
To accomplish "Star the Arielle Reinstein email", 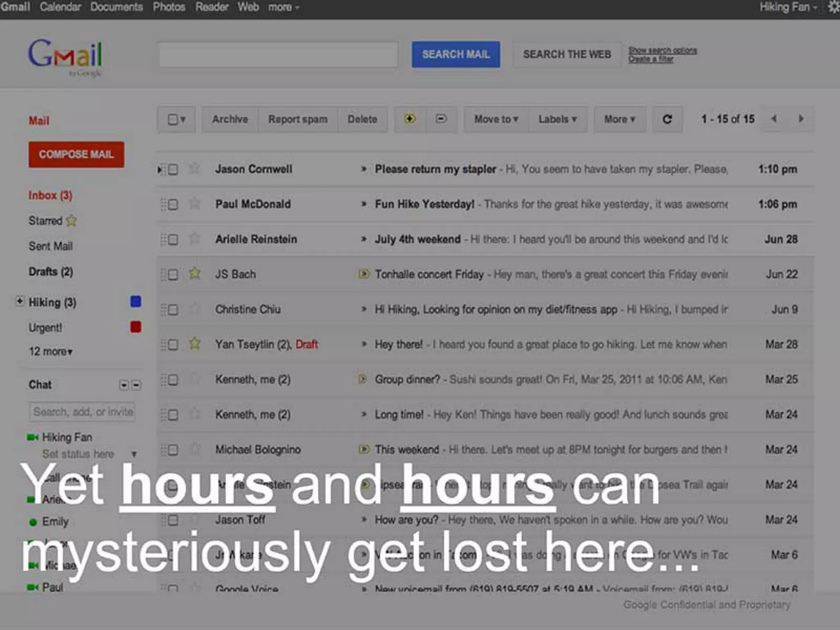I will point(195,239).
